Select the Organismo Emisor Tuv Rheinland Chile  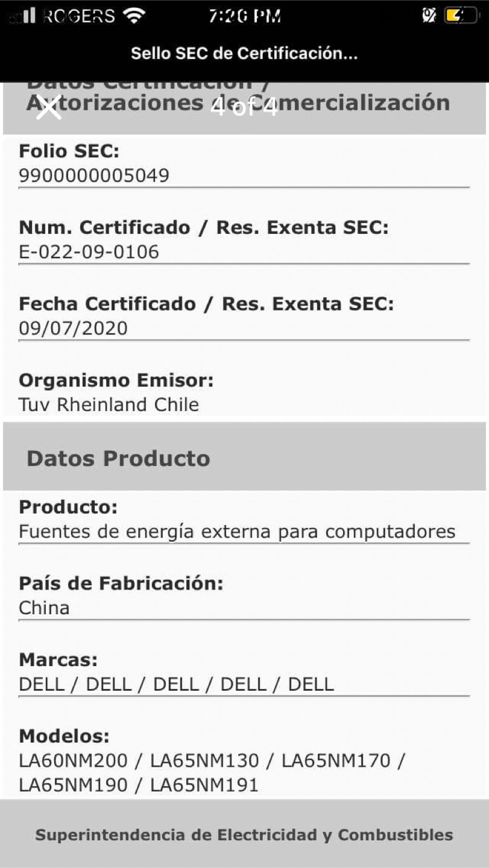(109, 404)
